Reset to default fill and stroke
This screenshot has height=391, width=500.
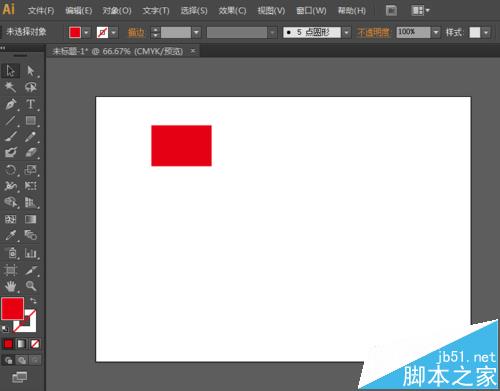point(5,329)
